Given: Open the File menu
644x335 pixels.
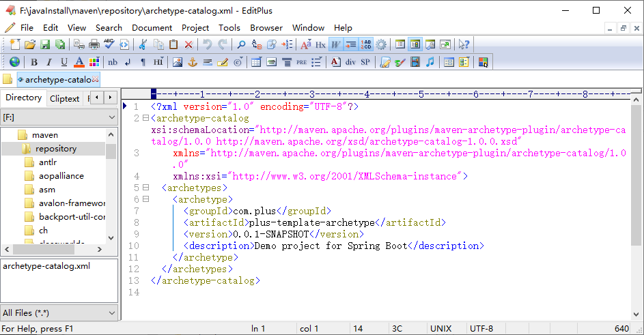Looking at the screenshot, I should click(27, 28).
